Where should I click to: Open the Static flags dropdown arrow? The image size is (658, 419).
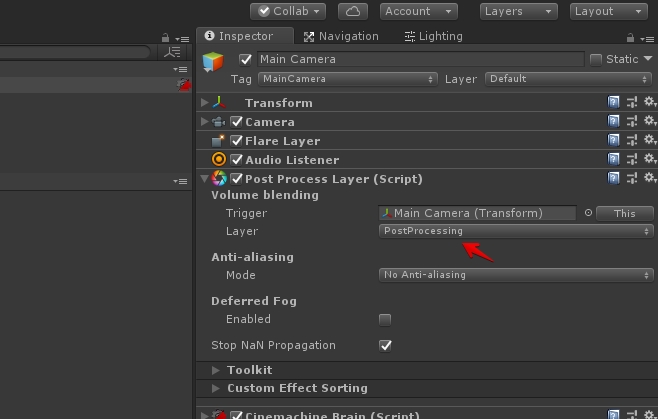point(648,59)
